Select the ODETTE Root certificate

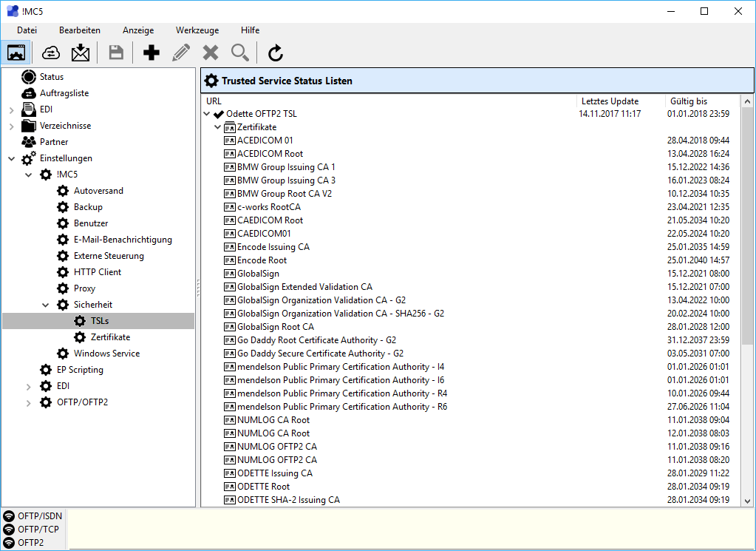pyautogui.click(x=263, y=487)
